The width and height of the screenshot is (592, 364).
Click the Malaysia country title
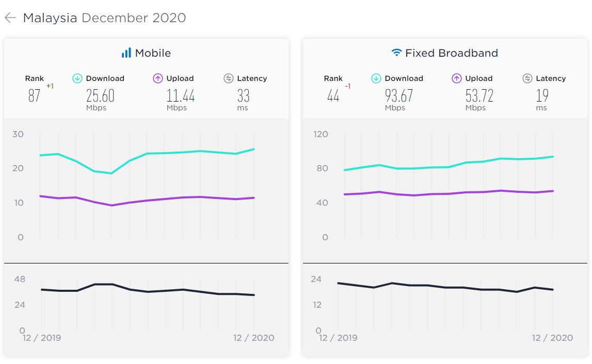click(x=50, y=18)
